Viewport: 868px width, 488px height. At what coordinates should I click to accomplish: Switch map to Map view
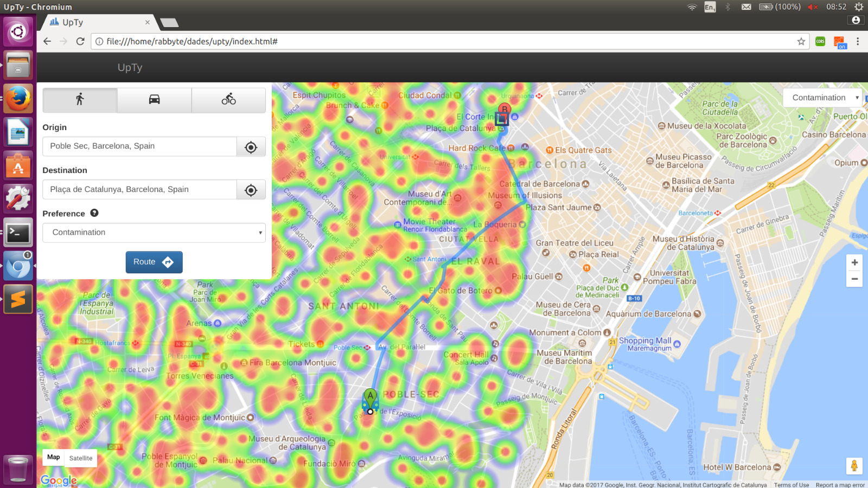(54, 458)
